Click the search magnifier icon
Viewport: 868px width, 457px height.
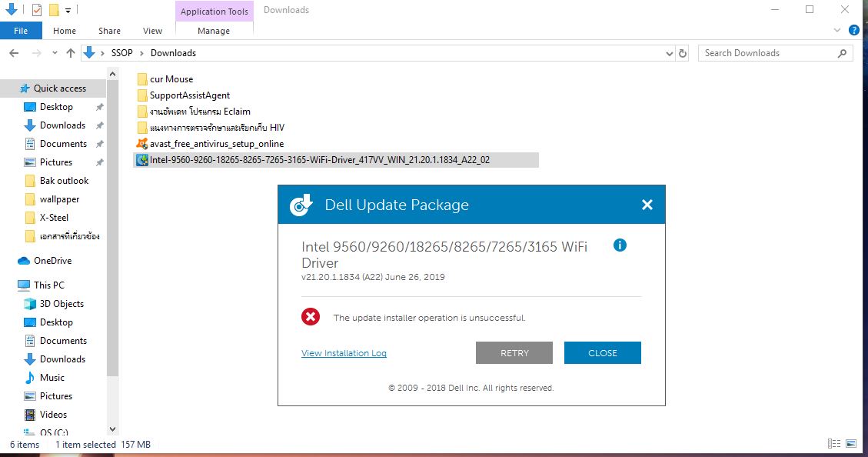(x=842, y=53)
